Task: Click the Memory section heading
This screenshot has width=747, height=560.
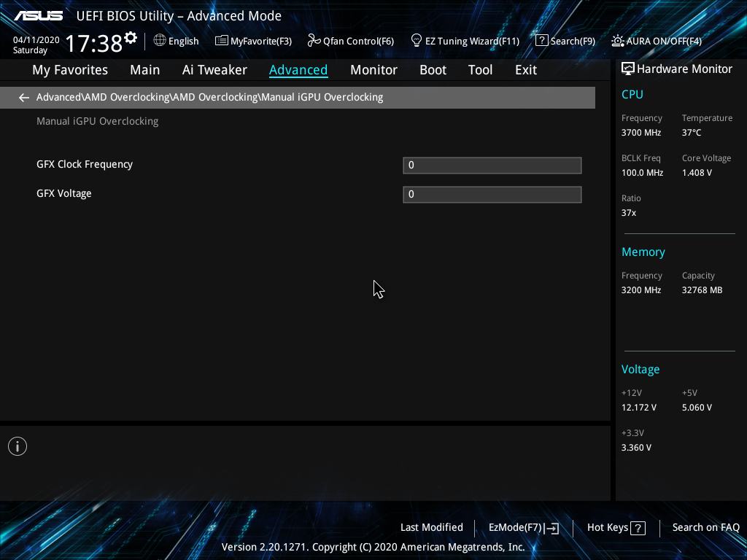Action: pyautogui.click(x=643, y=252)
